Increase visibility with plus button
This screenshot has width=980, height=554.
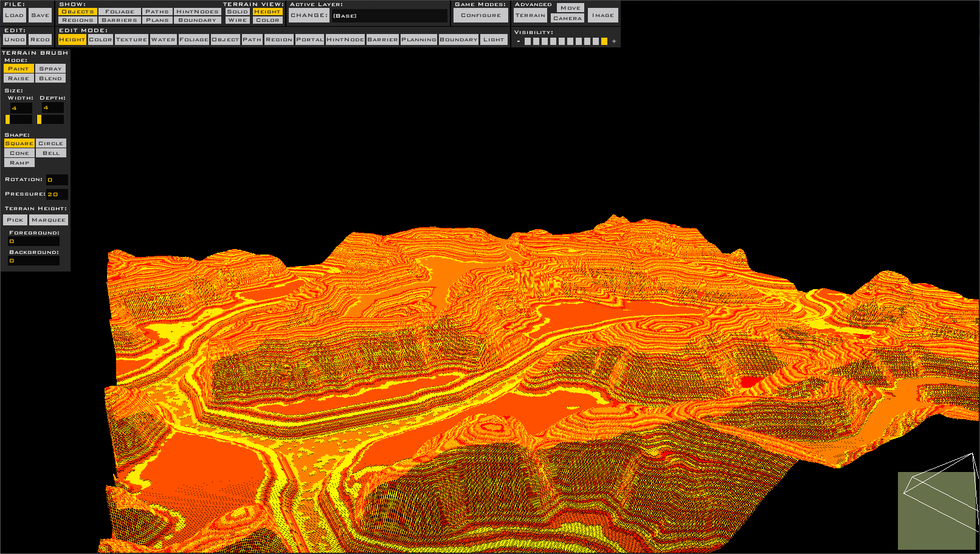(614, 41)
